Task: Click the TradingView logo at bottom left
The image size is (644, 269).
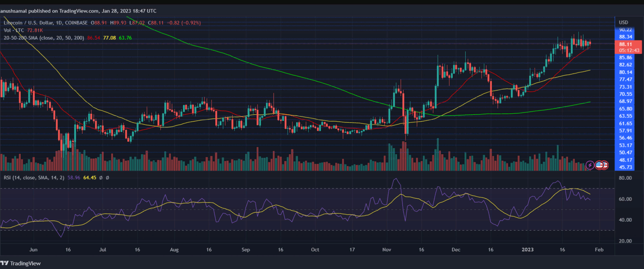Action: [x=21, y=263]
